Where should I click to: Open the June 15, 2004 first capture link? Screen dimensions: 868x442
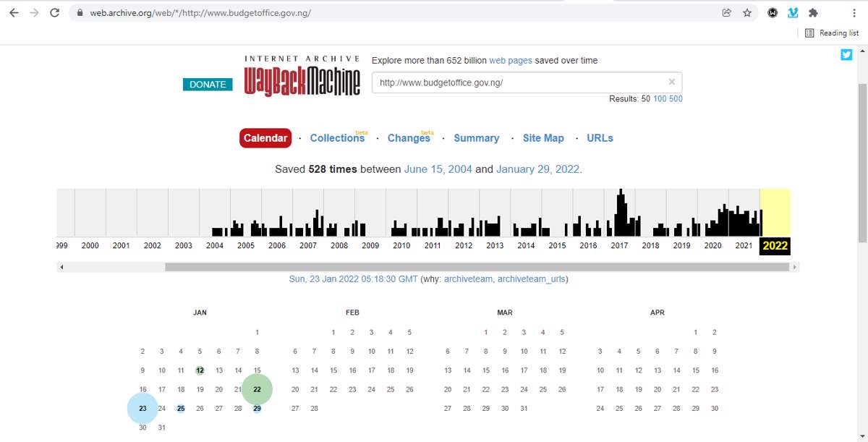click(438, 169)
